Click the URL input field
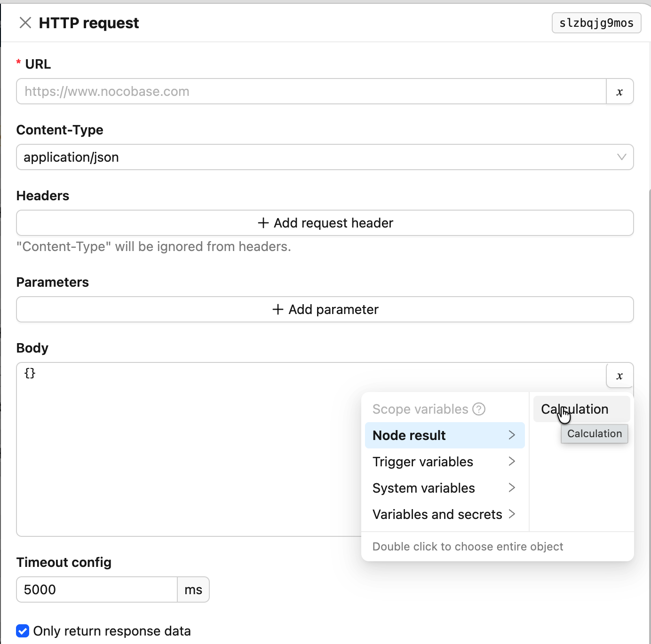 click(311, 91)
